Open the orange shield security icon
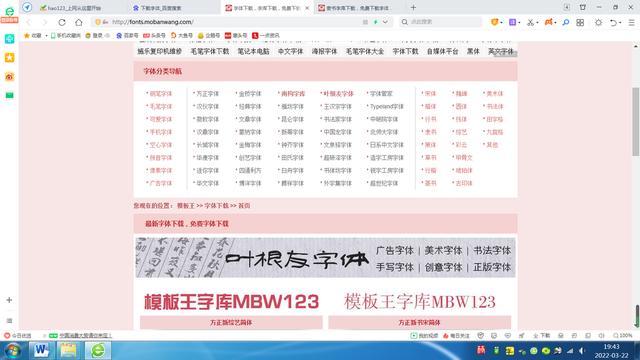This screenshot has width=640, height=360. tap(494, 22)
